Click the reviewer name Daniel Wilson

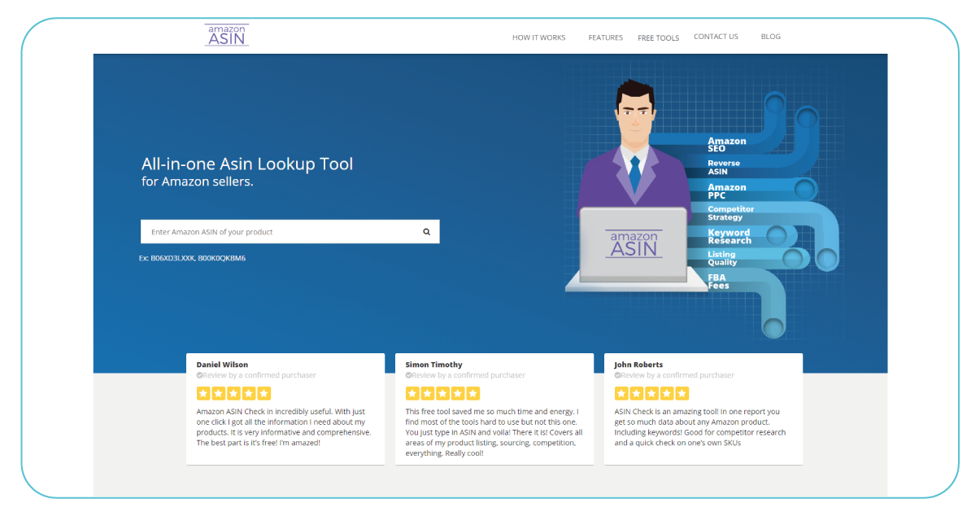(222, 365)
